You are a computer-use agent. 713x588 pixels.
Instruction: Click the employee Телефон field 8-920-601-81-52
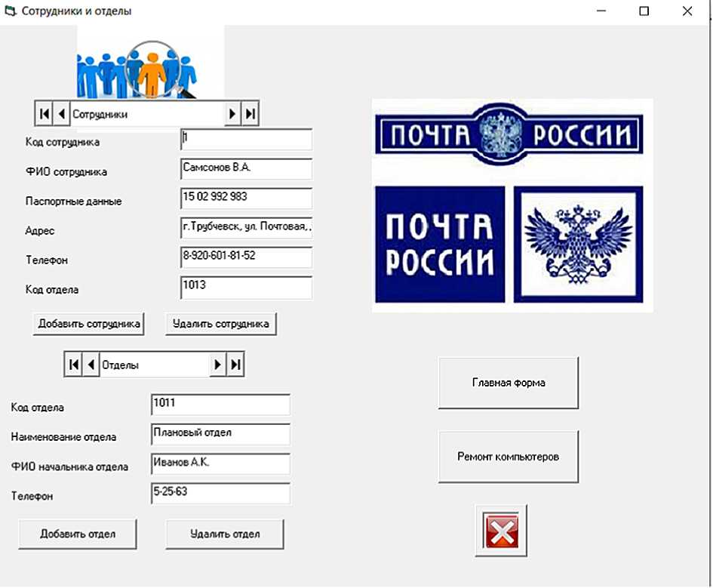(x=247, y=257)
